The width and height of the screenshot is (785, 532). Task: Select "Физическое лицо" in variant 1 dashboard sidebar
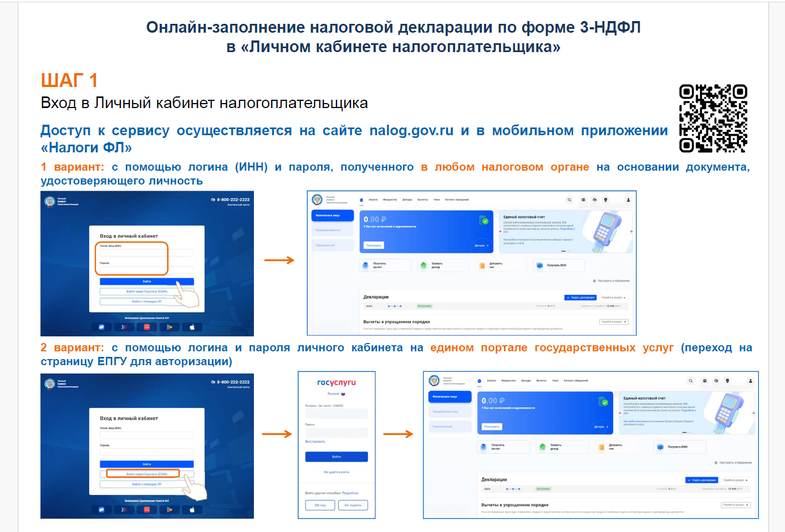(332, 215)
